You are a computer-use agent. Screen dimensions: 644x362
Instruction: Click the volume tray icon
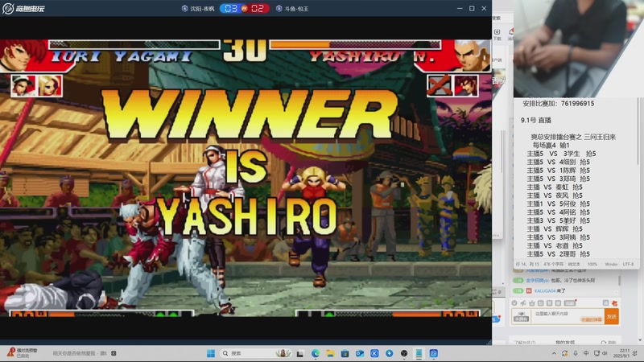click(x=605, y=353)
